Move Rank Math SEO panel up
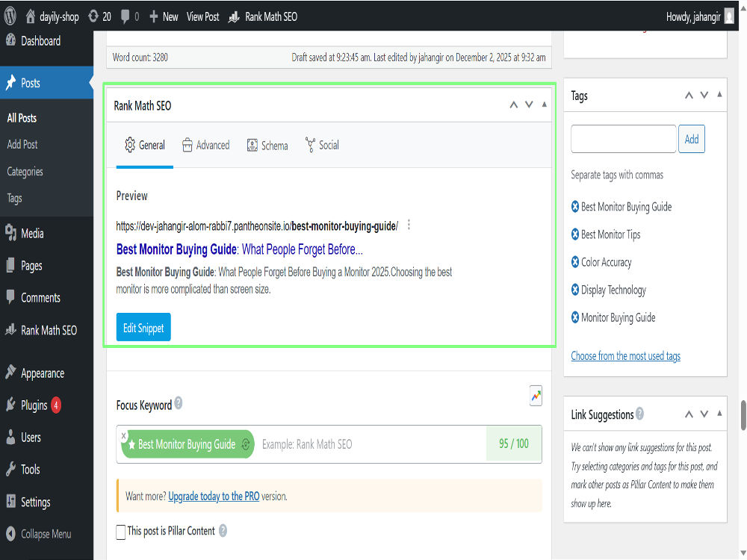 click(x=514, y=105)
